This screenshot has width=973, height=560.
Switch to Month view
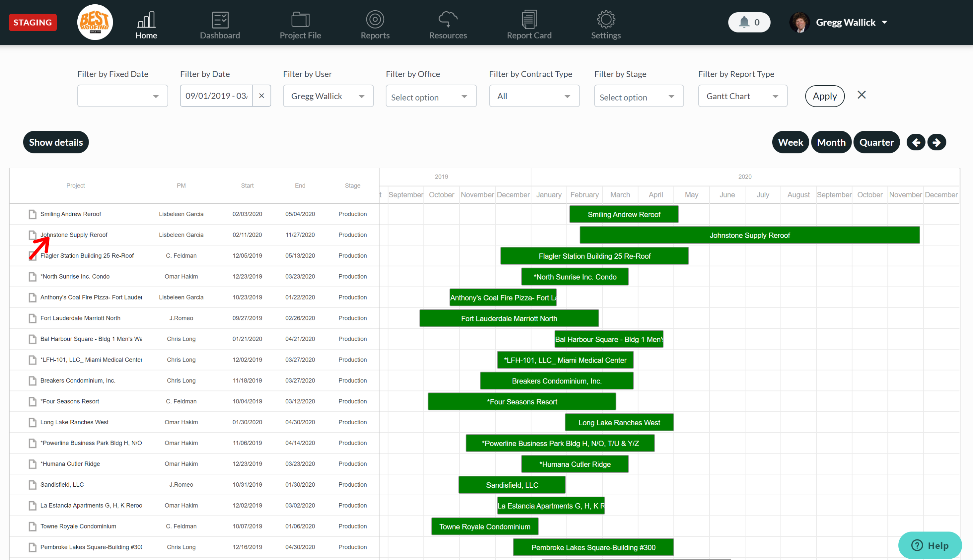(x=831, y=142)
